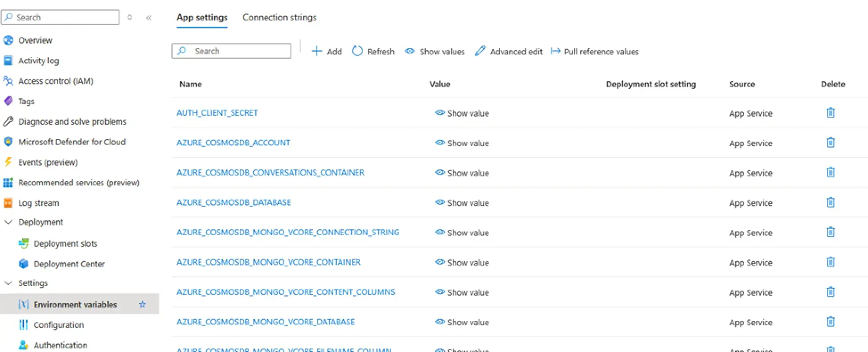Viewport: 868px width, 352px height.
Task: Open Diagnose and solve problems
Action: [x=72, y=122]
